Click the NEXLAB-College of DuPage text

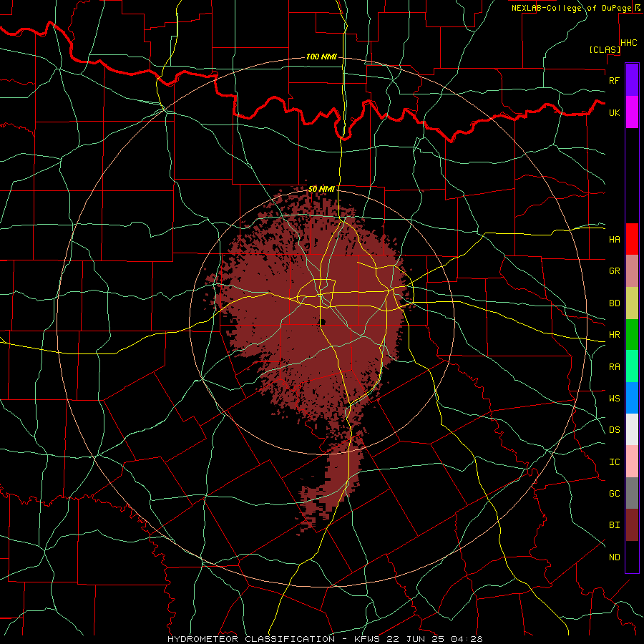[x=571, y=8]
